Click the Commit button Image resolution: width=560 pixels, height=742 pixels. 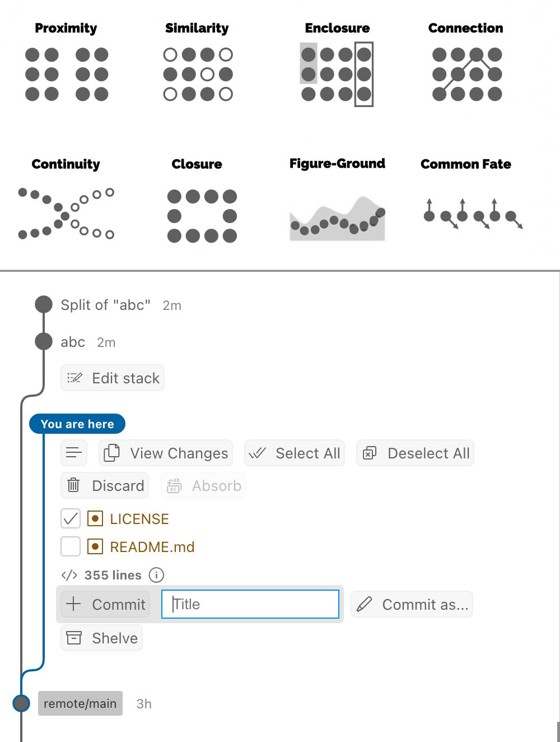[105, 604]
